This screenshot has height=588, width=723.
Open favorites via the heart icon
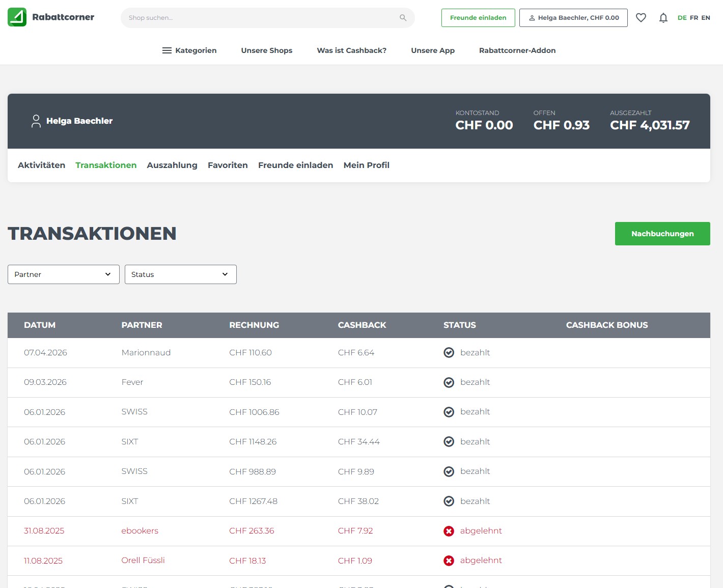point(641,18)
